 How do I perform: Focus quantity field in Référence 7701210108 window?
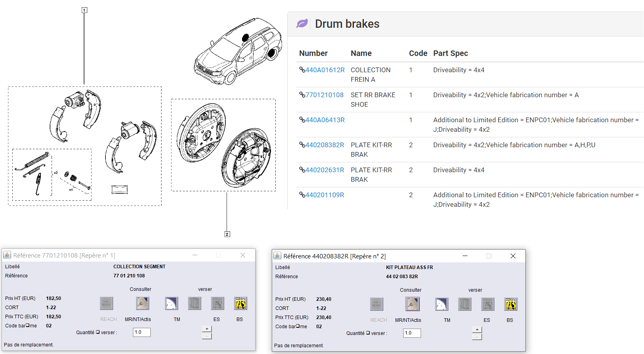click(x=142, y=332)
